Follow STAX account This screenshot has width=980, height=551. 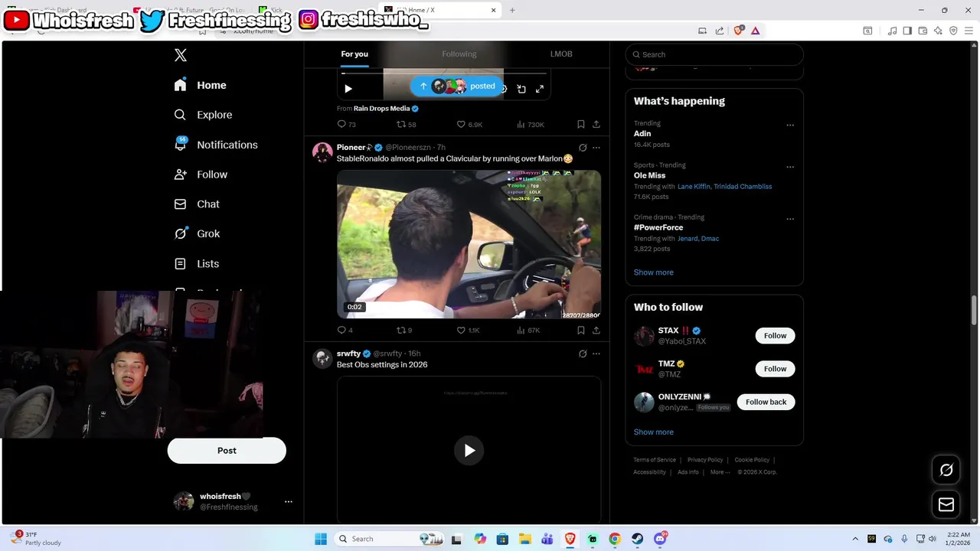pos(775,336)
